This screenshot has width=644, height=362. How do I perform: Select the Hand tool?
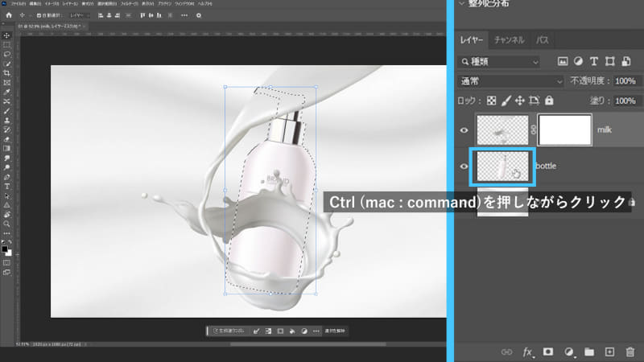tap(6, 215)
